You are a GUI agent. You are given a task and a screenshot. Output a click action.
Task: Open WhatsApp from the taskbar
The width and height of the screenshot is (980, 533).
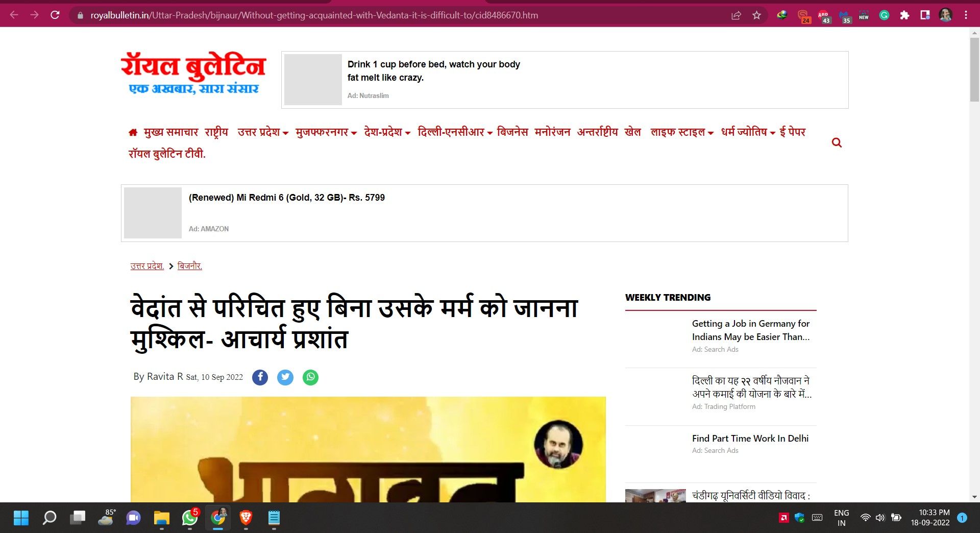(x=190, y=518)
